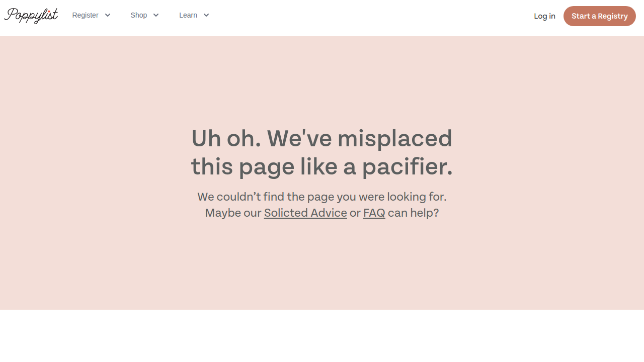644x362 pixels.
Task: Open the Learn menu
Action: click(x=188, y=15)
